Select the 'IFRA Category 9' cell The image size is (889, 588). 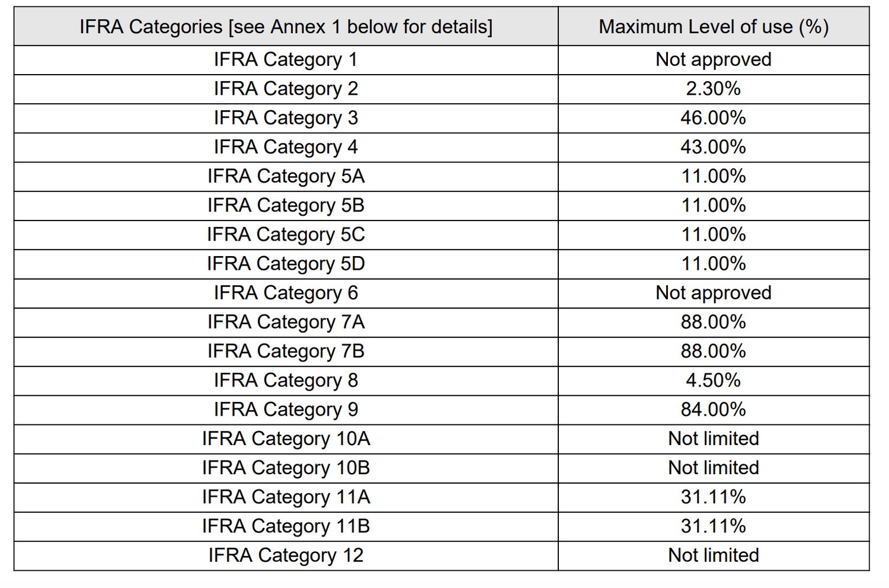(286, 410)
